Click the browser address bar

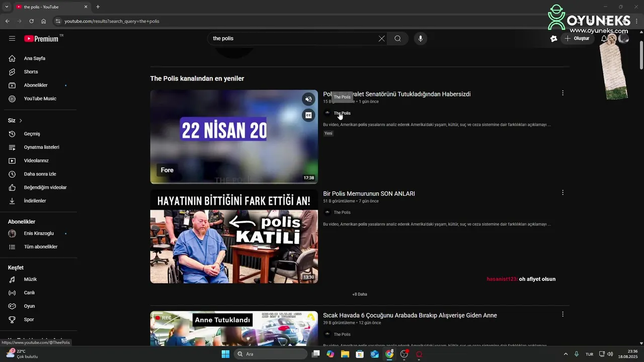pos(302,21)
